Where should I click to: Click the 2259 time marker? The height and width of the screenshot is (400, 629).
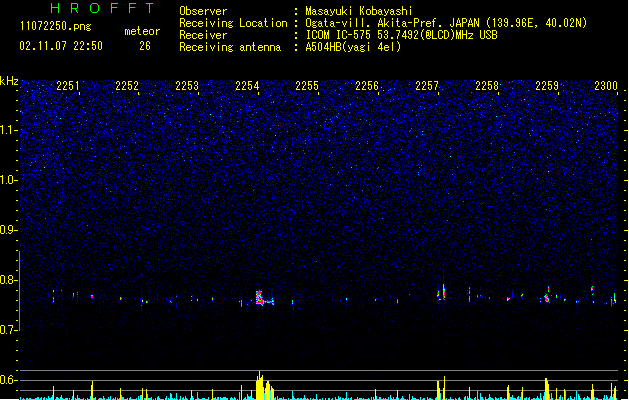point(547,86)
